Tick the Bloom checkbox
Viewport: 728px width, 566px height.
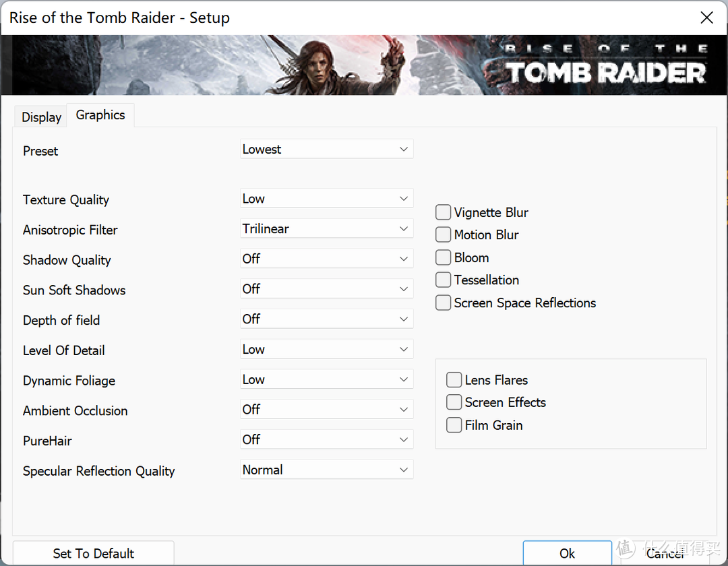[444, 257]
